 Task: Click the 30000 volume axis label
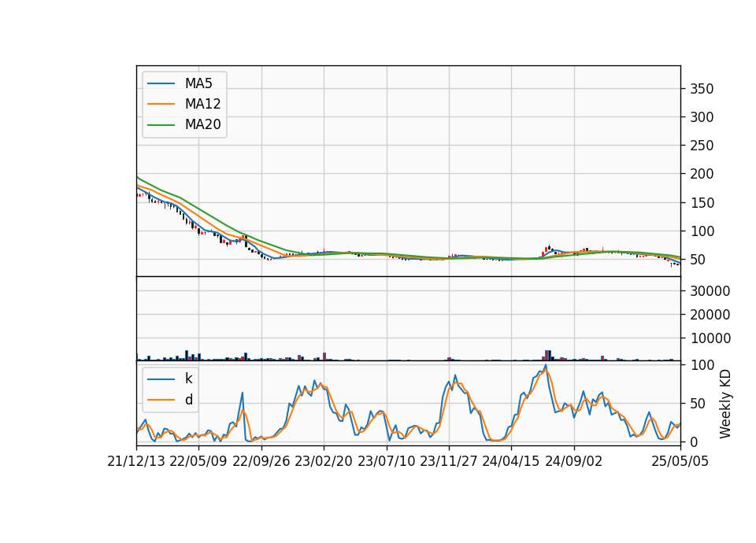(x=710, y=291)
